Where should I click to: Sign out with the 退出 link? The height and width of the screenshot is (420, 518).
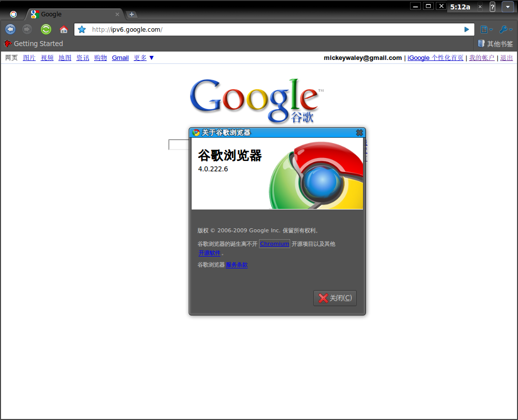tap(507, 58)
